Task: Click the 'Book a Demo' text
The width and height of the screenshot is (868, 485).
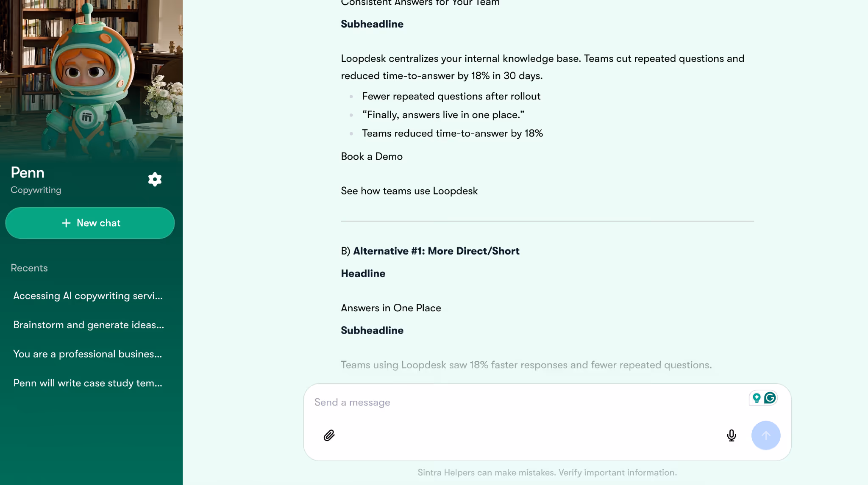Action: [372, 157]
